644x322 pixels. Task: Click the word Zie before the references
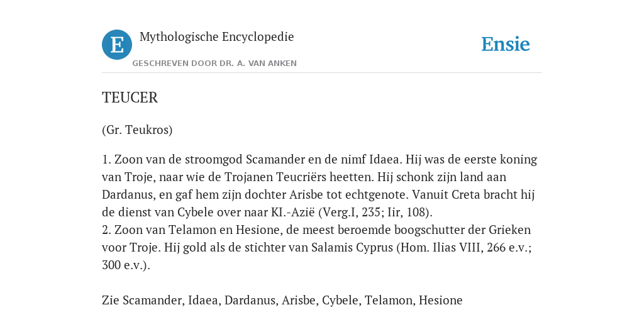(x=111, y=300)
